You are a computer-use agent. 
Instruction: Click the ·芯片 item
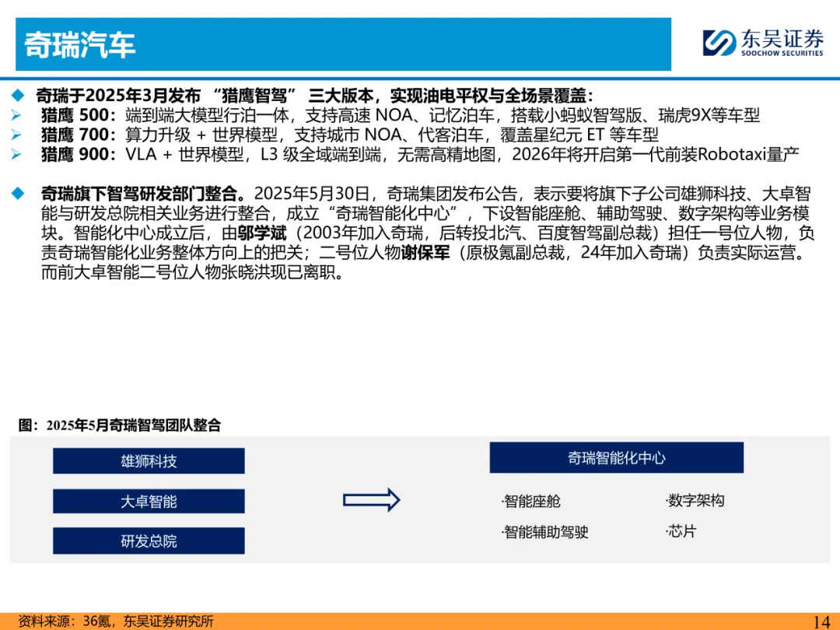coord(681,531)
